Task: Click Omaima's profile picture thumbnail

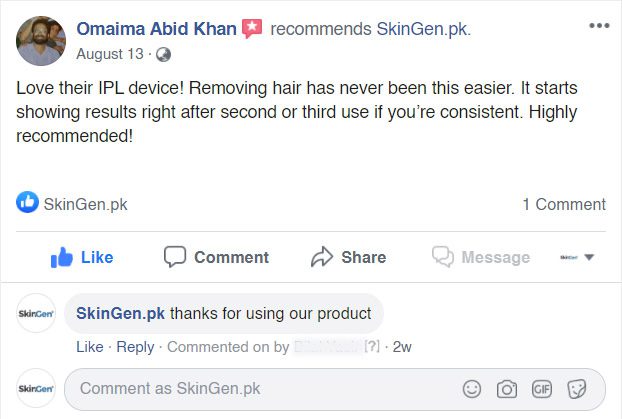Action: pyautogui.click(x=41, y=41)
